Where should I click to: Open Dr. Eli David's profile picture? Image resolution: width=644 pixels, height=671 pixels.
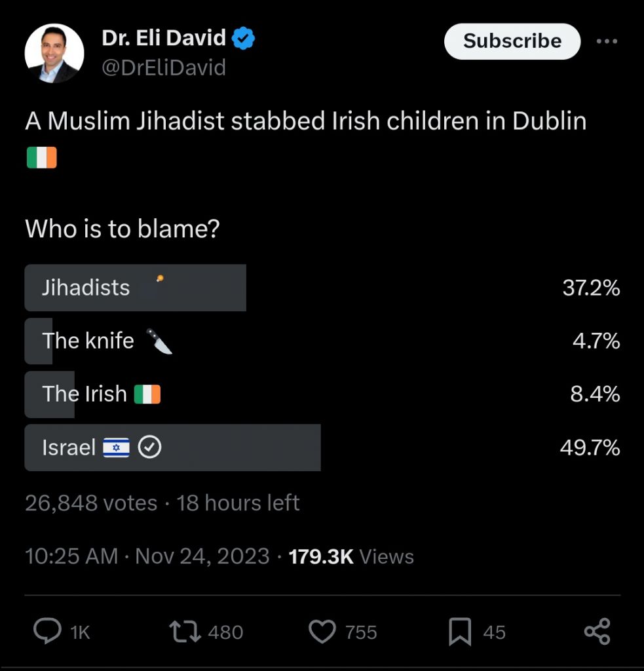pyautogui.click(x=54, y=53)
